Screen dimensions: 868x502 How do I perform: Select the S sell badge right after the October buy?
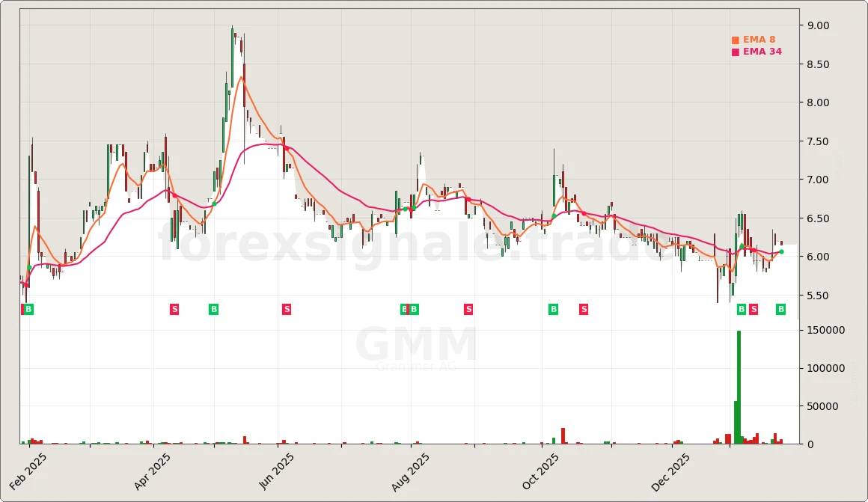[x=583, y=308]
